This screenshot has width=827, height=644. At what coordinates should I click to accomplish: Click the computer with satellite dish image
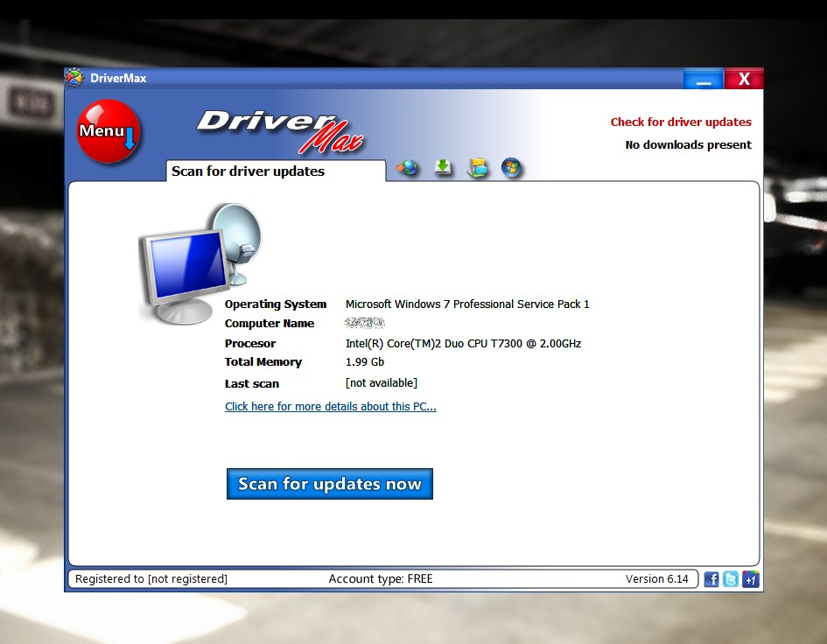pyautogui.click(x=200, y=263)
